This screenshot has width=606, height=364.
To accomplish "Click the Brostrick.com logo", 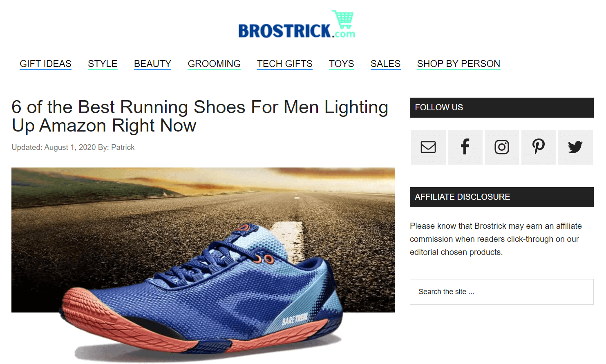I will pyautogui.click(x=297, y=25).
